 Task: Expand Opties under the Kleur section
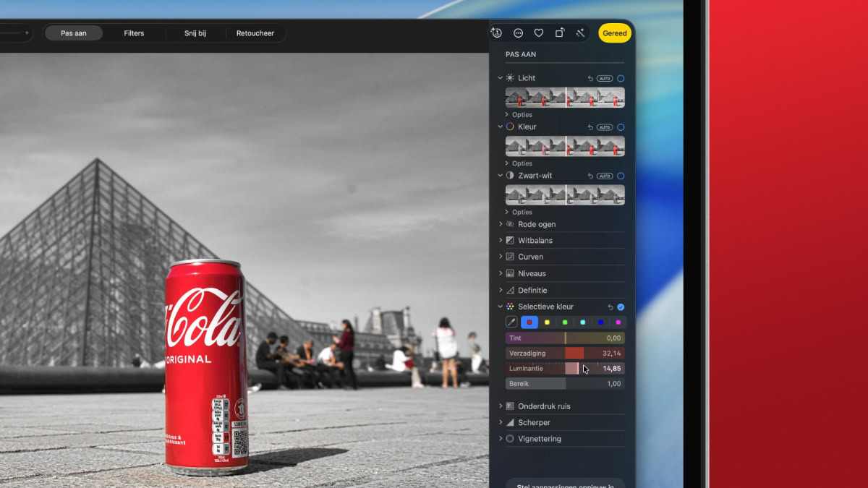(x=521, y=163)
